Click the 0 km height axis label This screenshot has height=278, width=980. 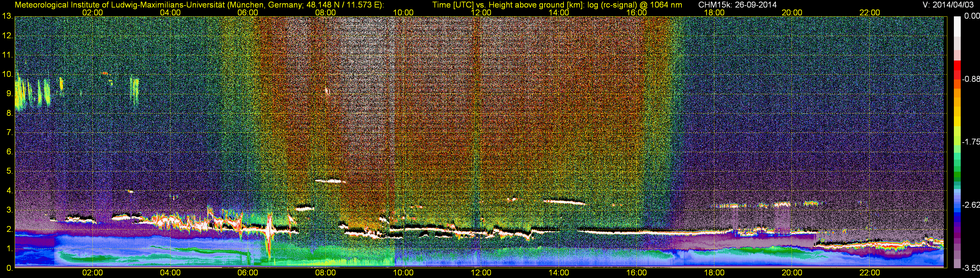click(9, 268)
